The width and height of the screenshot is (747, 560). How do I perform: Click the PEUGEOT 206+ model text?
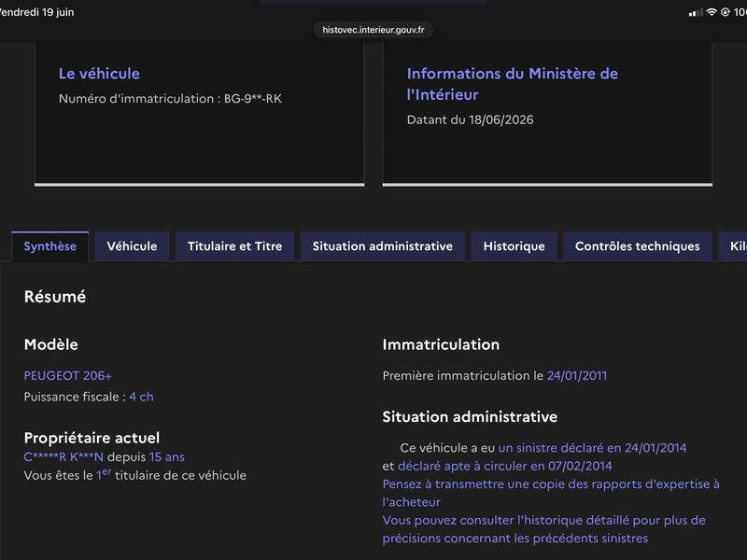pyautogui.click(x=67, y=376)
